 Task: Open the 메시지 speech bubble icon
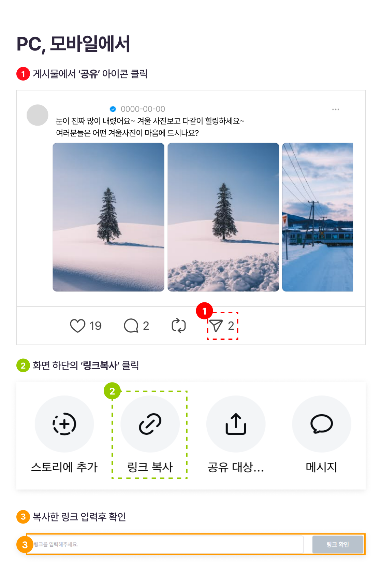click(322, 424)
